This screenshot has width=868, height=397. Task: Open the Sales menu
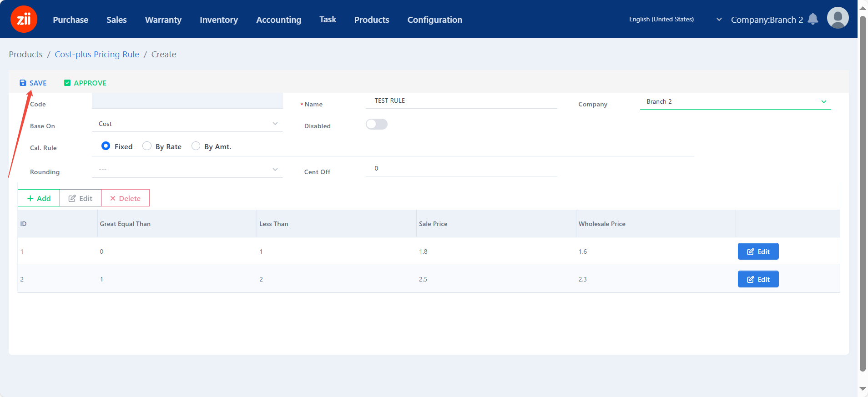pyautogui.click(x=116, y=20)
